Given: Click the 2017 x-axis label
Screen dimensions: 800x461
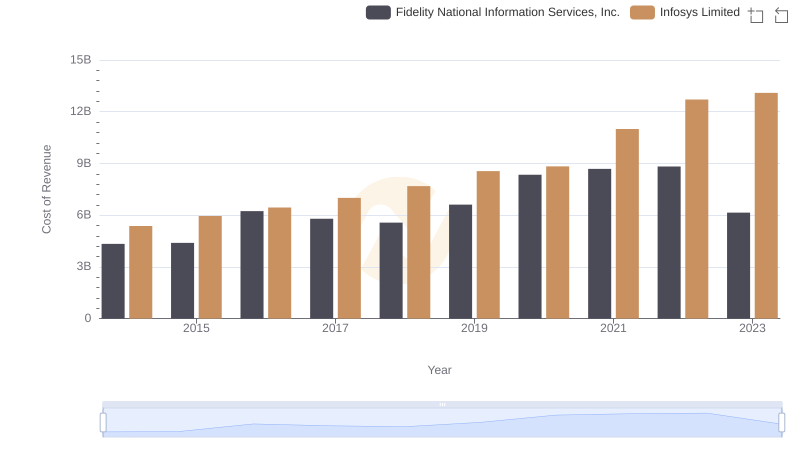Looking at the screenshot, I should (335, 328).
